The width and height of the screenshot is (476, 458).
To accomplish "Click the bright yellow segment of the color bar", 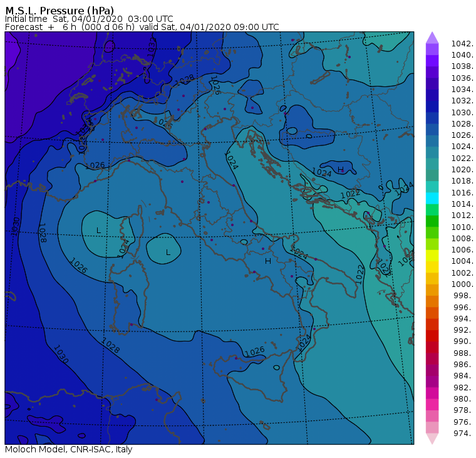I will [x=432, y=256].
